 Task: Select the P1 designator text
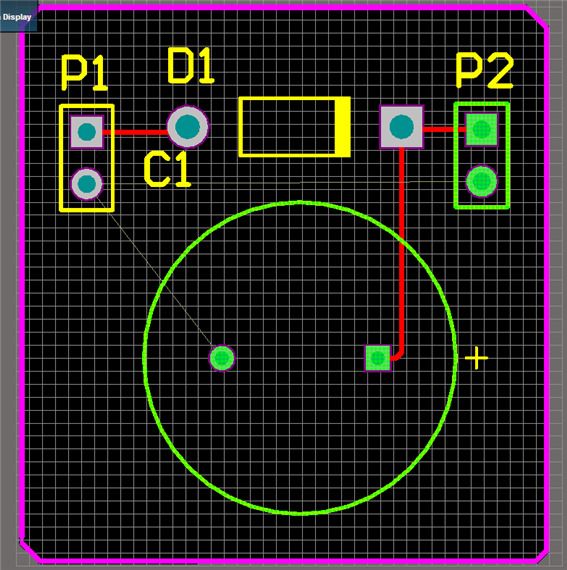[84, 73]
